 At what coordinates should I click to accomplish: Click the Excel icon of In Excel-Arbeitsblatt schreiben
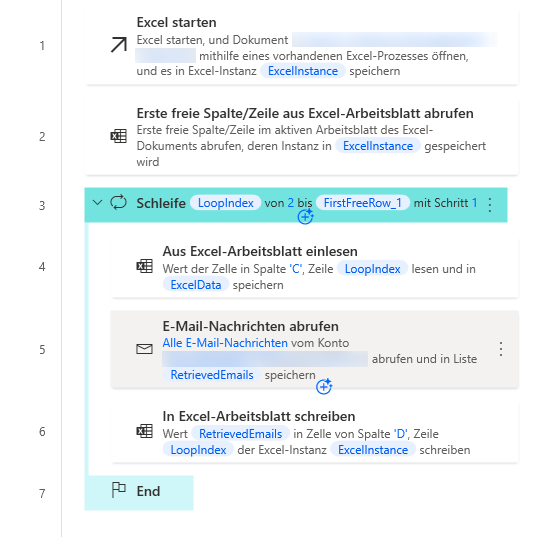(x=145, y=431)
